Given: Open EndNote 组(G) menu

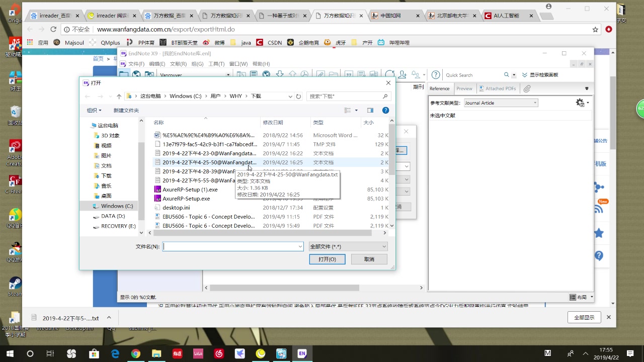Looking at the screenshot, I should click(x=197, y=64).
